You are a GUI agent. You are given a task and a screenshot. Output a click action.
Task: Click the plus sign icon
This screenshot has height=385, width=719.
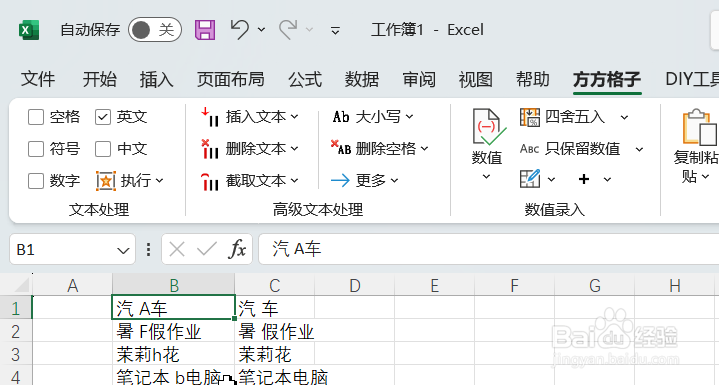[584, 179]
